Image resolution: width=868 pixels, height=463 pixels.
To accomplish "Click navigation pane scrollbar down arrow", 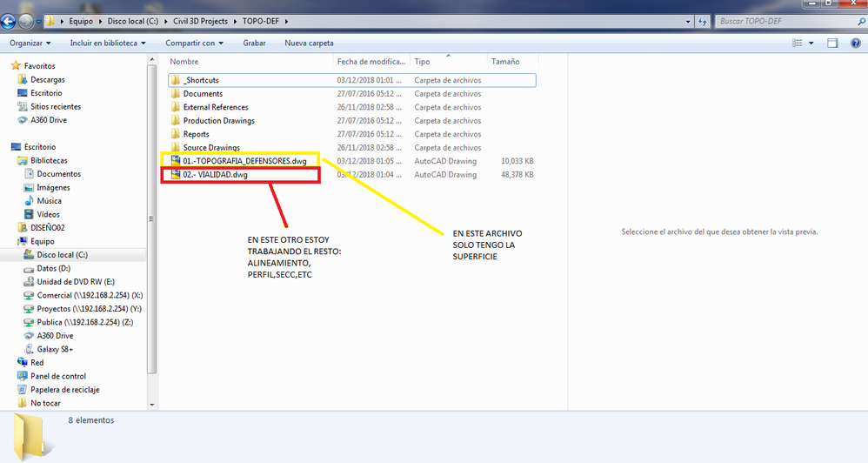I will (x=151, y=405).
